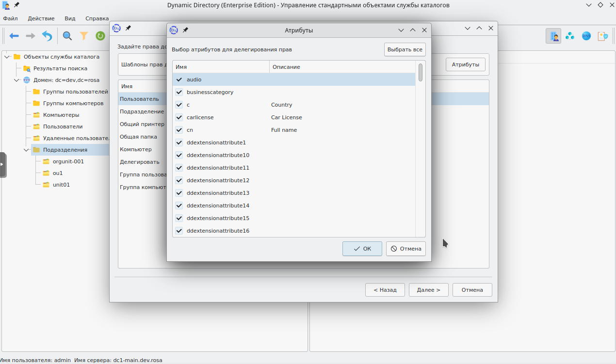Click the orange filter funnel icon
Screen dimensions: 616x364
(x=84, y=36)
